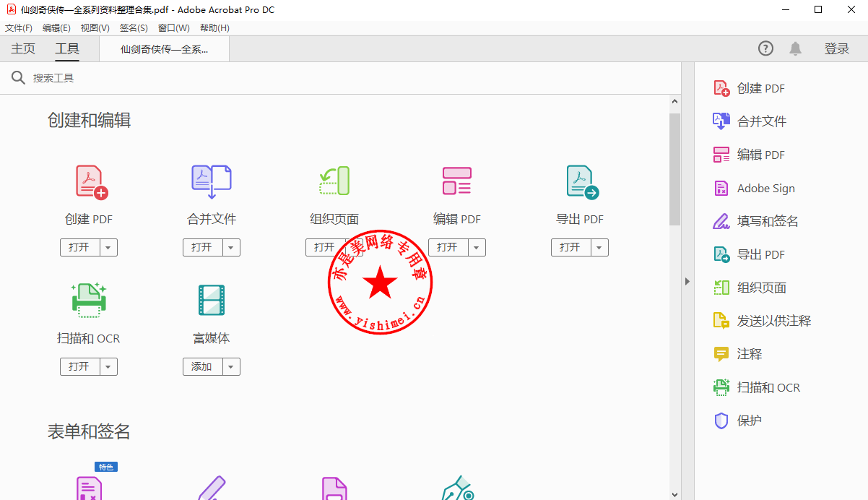Viewport: 868px width, 500px height.
Task: Click the Rich Media (富媒体) film icon
Action: 212,300
